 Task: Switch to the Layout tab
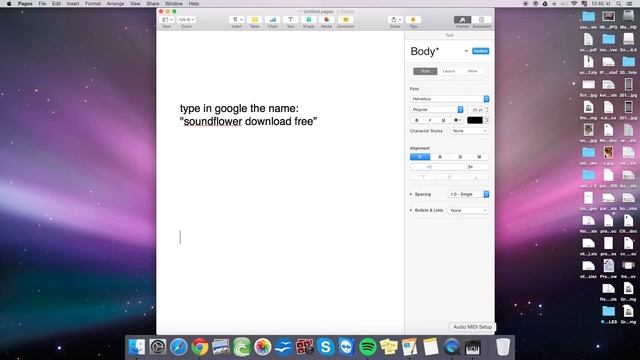click(449, 71)
